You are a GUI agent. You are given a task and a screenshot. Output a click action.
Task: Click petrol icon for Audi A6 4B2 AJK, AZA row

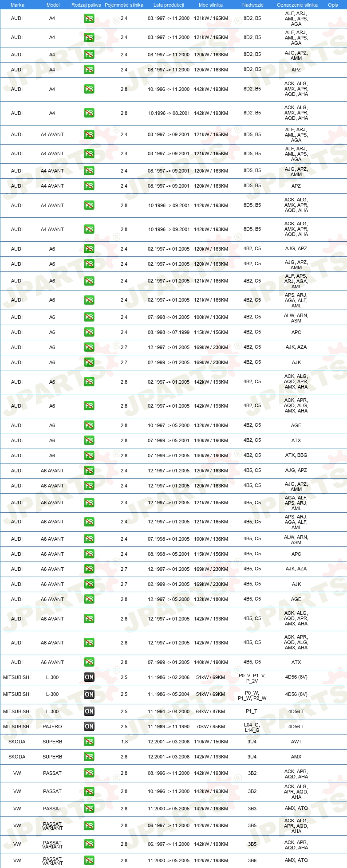pos(89,347)
